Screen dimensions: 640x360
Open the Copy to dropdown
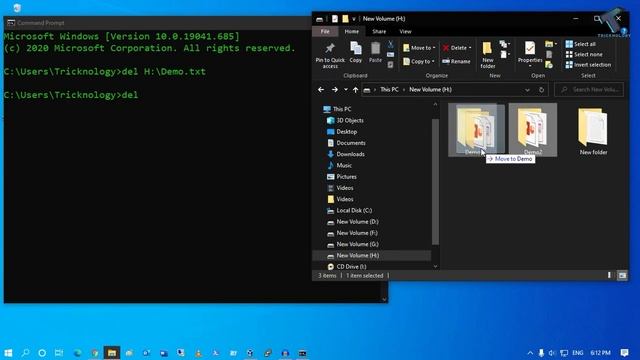coord(418,61)
